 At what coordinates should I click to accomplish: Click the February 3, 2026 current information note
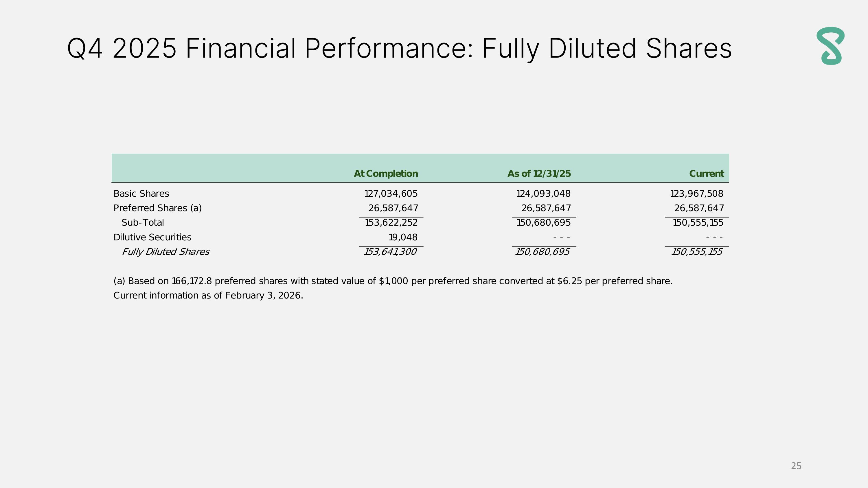pos(208,296)
